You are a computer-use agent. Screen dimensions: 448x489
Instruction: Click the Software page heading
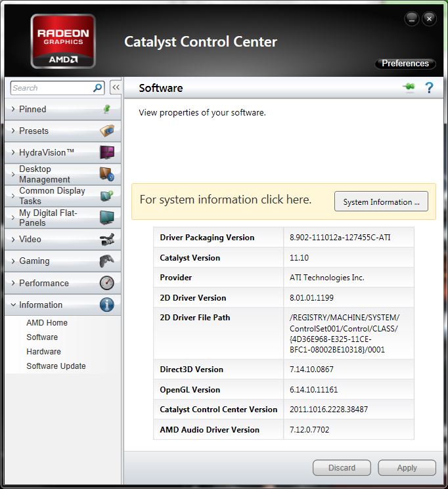(x=161, y=88)
